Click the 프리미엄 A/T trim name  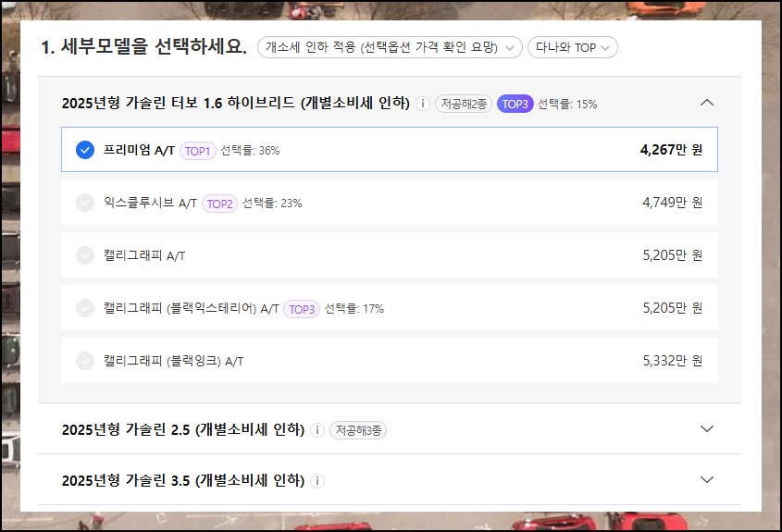[x=139, y=150]
